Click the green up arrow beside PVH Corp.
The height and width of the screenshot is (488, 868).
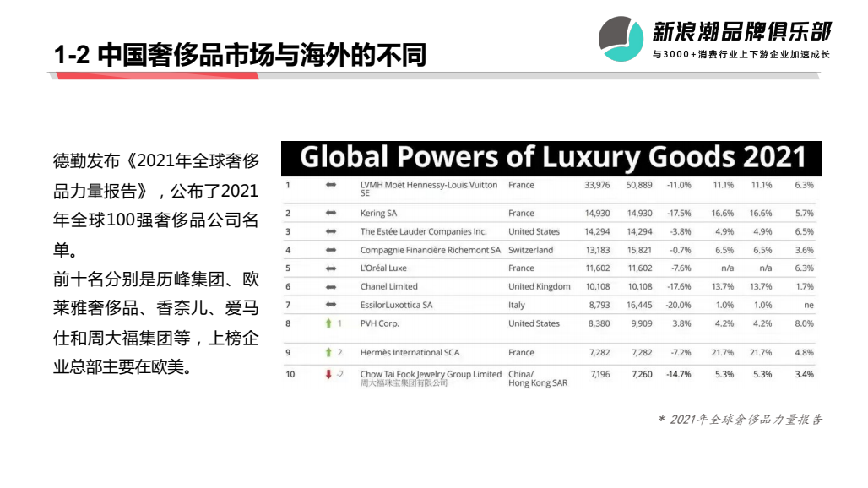pos(328,323)
